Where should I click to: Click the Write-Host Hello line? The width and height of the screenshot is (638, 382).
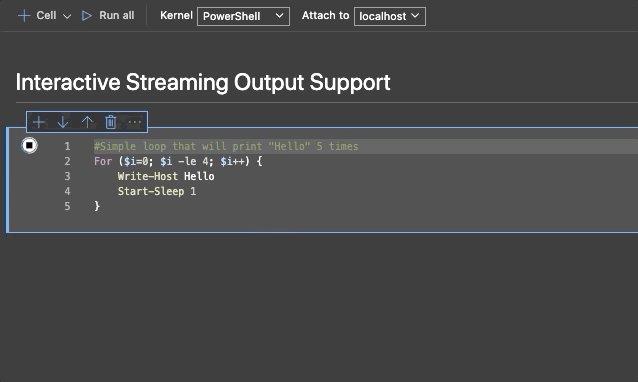click(166, 176)
